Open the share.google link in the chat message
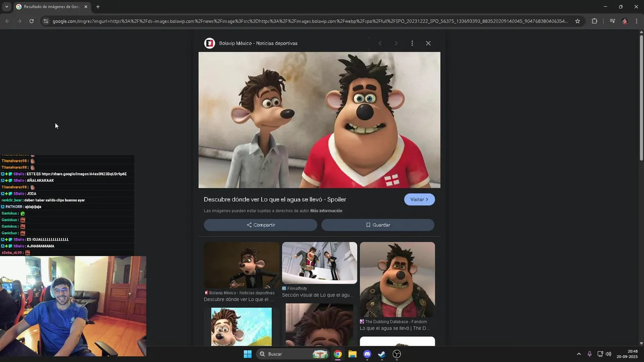Viewport: 644px width, 362px height. click(84, 174)
